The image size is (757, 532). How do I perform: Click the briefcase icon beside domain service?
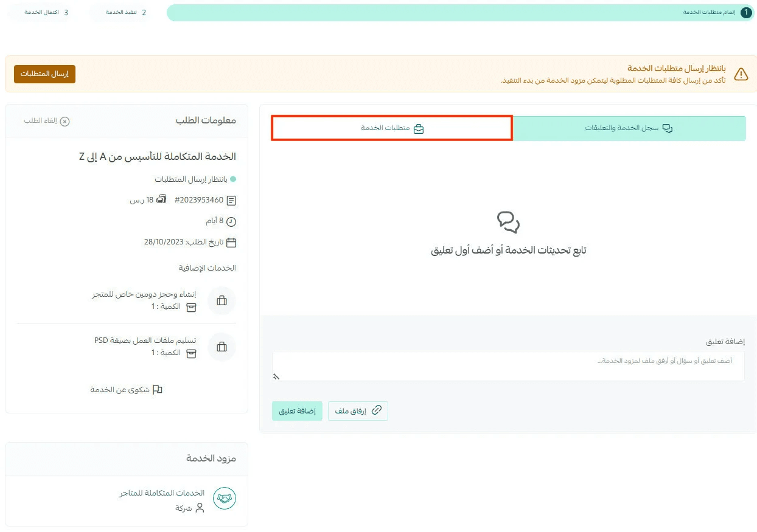pyautogui.click(x=222, y=300)
